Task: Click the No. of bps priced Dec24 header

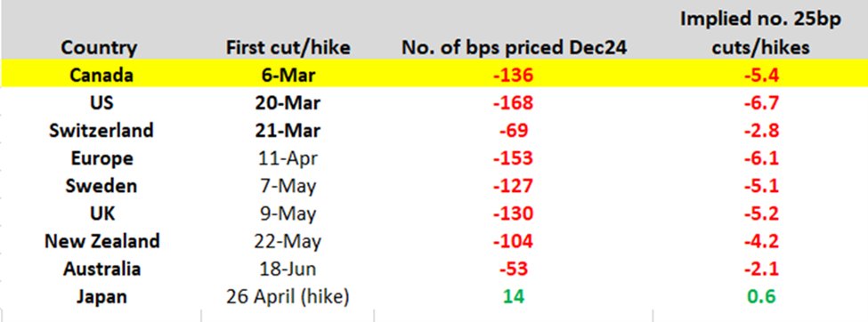Action: [513, 48]
